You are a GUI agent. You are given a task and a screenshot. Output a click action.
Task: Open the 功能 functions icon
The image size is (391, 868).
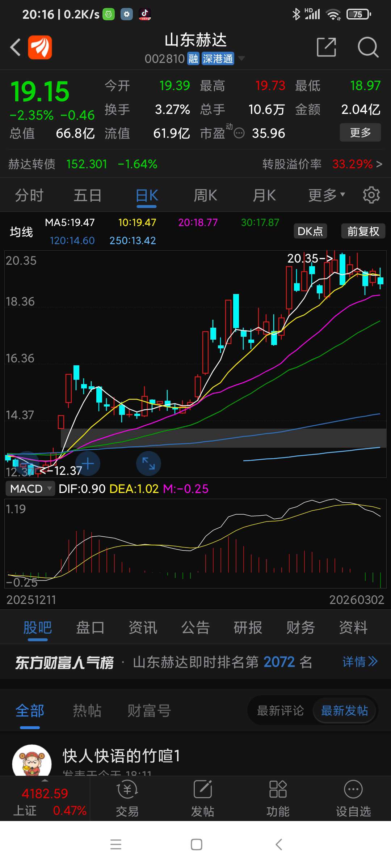278,799
